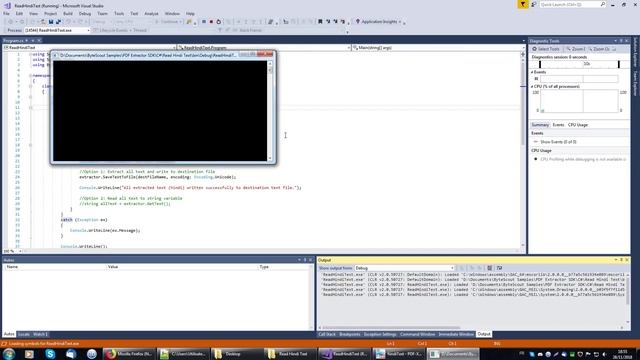Click the Save All icon in toolbar
This screenshot has height=360, width=640.
tap(58, 22)
